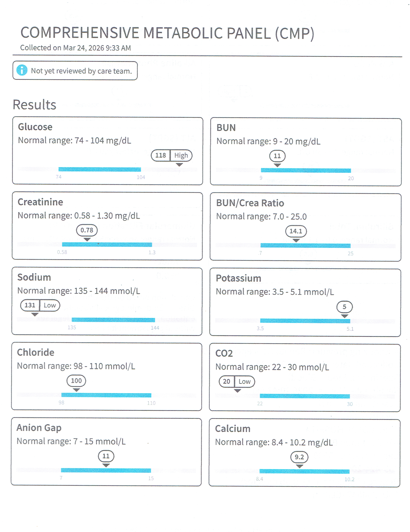Click the Calcium 9.2 value bubble
Viewport: 410px width, 532px height.
(x=299, y=457)
